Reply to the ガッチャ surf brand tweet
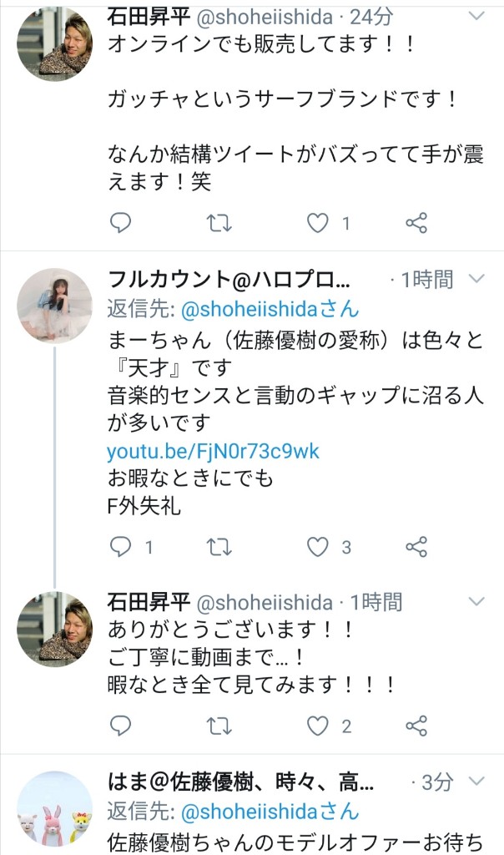504x855 pixels. 121,223
